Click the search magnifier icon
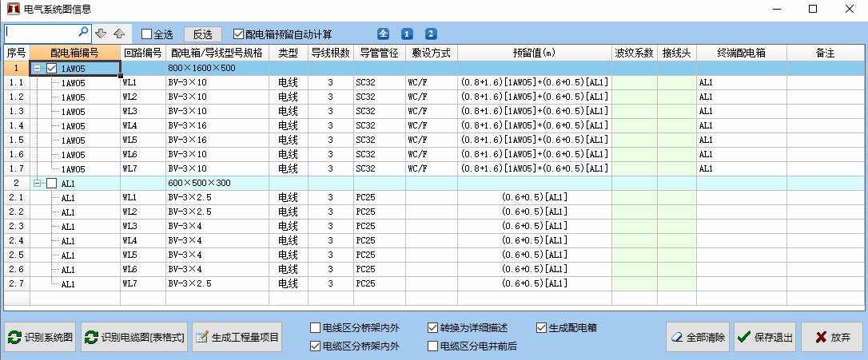The width and height of the screenshot is (868, 360). click(x=83, y=33)
